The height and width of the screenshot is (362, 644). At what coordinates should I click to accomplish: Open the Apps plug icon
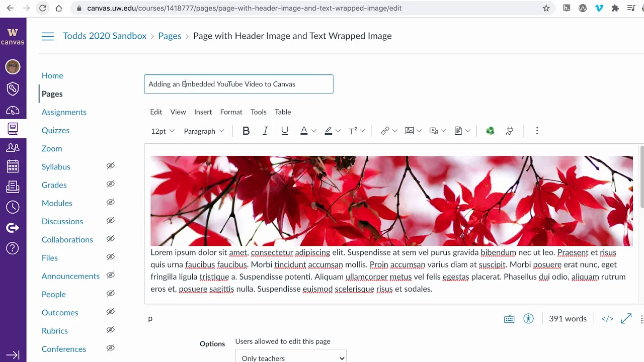tap(510, 131)
